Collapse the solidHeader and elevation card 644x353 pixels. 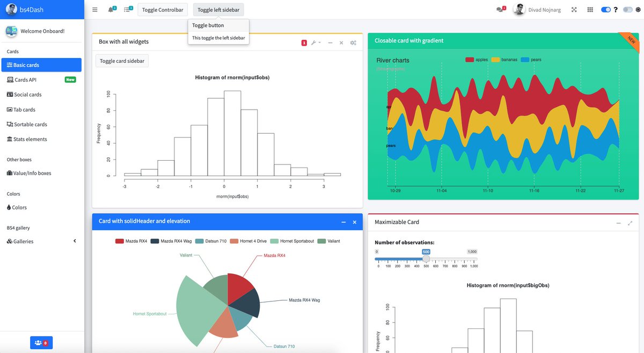coord(343,222)
